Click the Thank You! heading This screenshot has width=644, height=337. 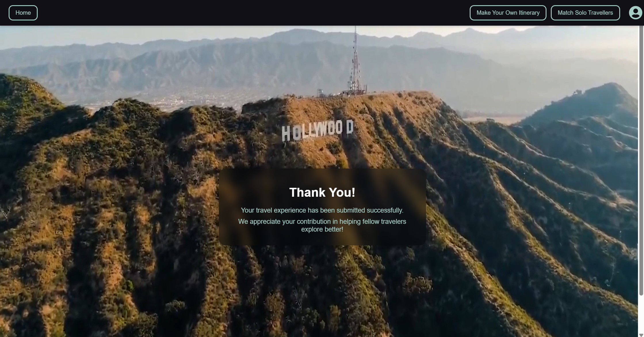coord(322,192)
